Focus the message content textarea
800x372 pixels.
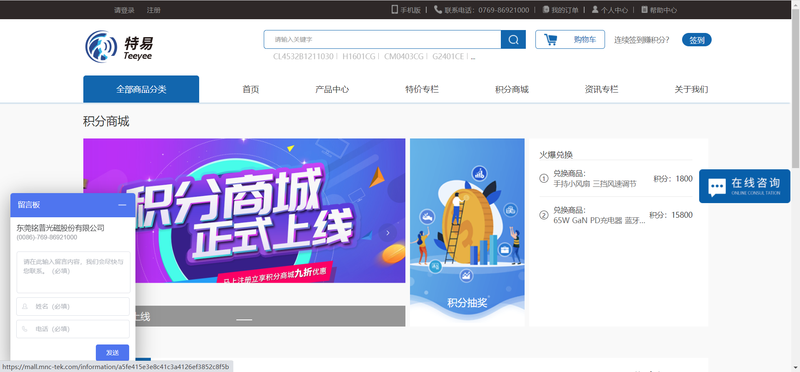[x=73, y=272]
